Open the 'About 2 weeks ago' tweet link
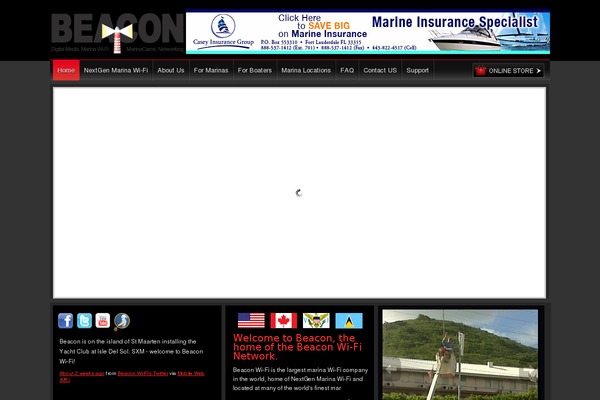 point(82,373)
